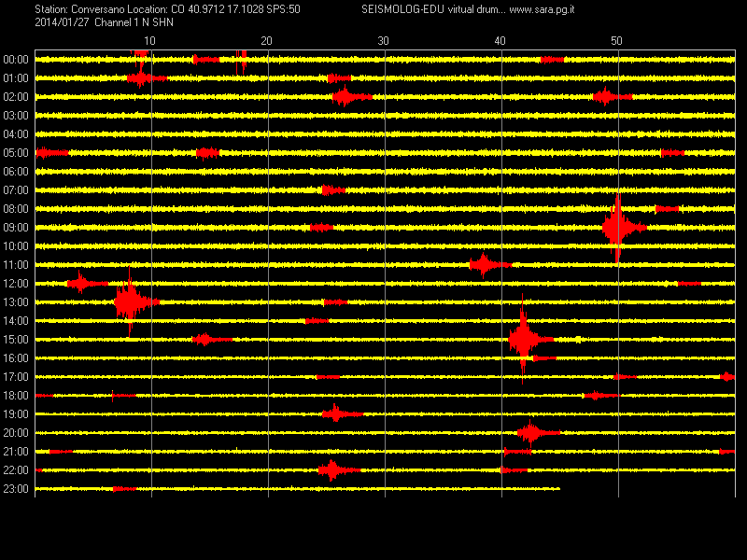Select the 13:00 row label
This screenshot has width=747, height=560.
(16, 302)
